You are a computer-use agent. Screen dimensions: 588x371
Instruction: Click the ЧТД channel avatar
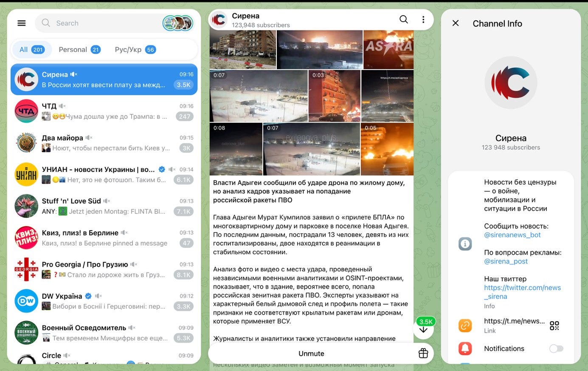click(x=26, y=111)
